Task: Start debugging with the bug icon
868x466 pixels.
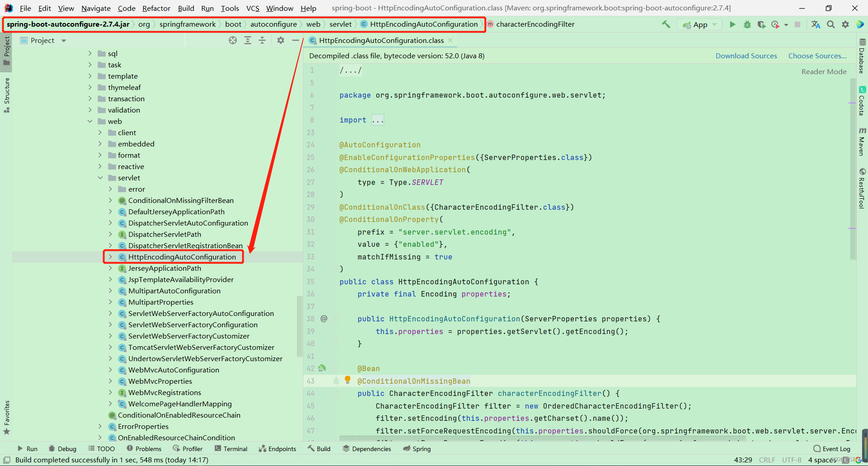Action: pyautogui.click(x=747, y=24)
